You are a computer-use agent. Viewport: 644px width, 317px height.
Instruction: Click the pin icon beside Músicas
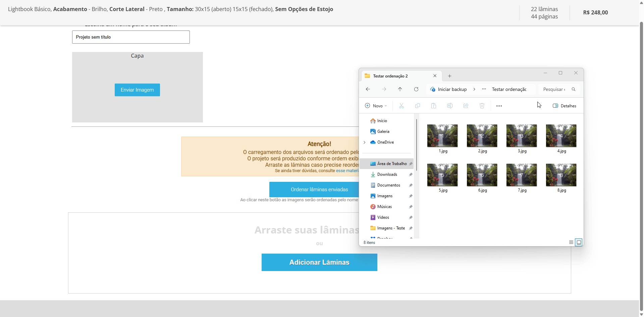coord(411,207)
